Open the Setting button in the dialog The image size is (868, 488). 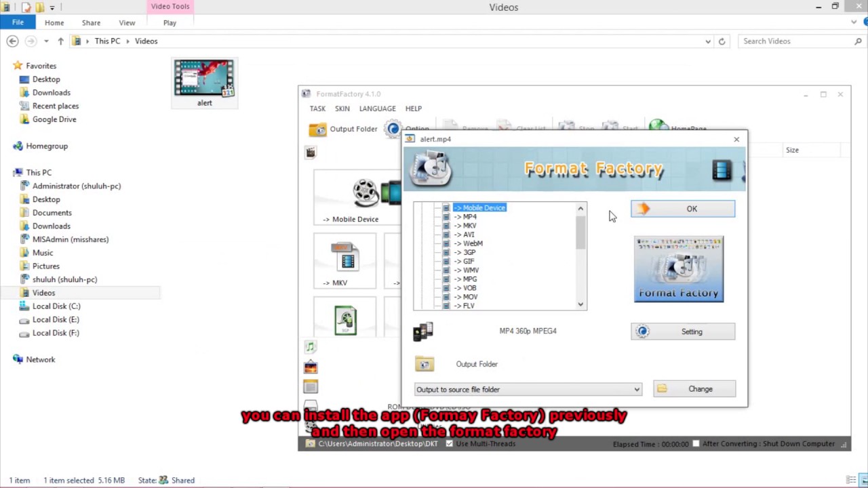click(683, 331)
